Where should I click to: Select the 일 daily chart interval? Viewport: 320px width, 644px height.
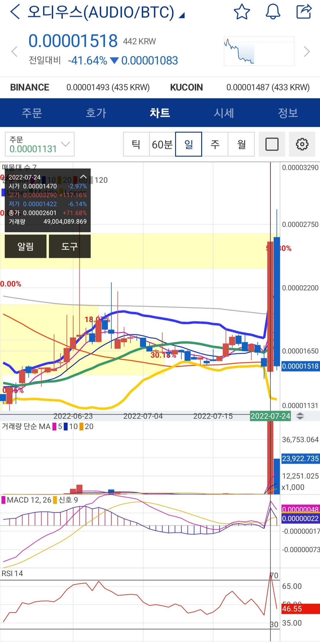189,144
